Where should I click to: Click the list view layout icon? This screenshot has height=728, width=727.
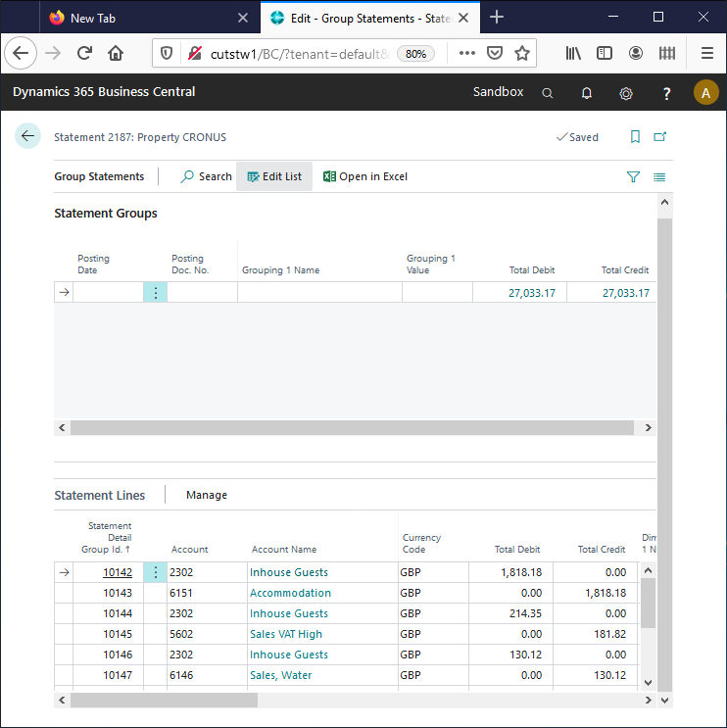coord(659,176)
